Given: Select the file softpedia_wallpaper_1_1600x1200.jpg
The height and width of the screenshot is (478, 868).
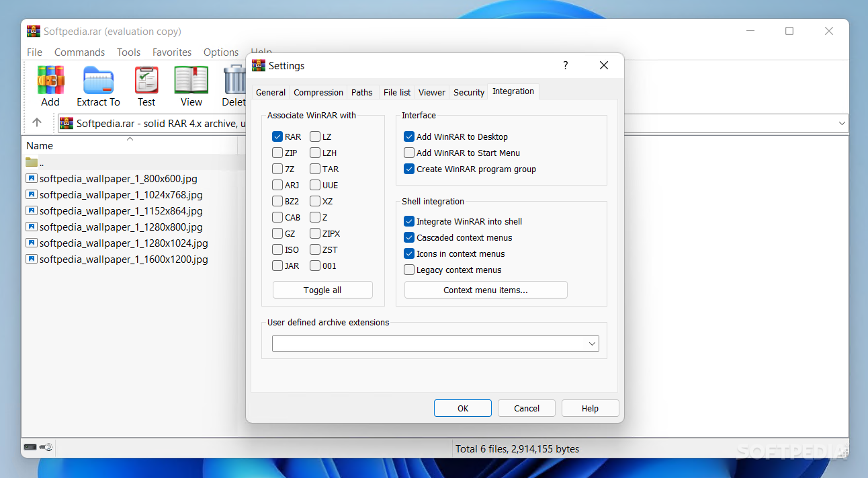Looking at the screenshot, I should (x=124, y=259).
